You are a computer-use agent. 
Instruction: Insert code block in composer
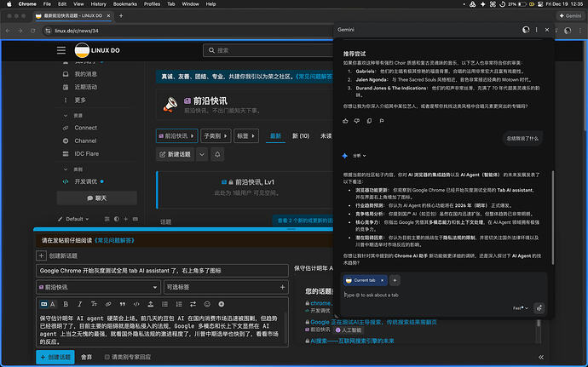click(136, 304)
